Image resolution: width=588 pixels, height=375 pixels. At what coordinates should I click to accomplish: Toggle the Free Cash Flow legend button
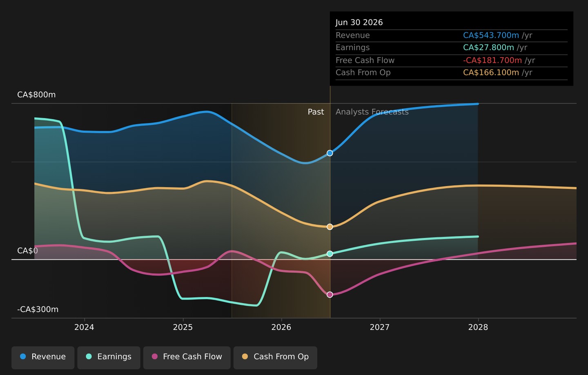(x=187, y=357)
